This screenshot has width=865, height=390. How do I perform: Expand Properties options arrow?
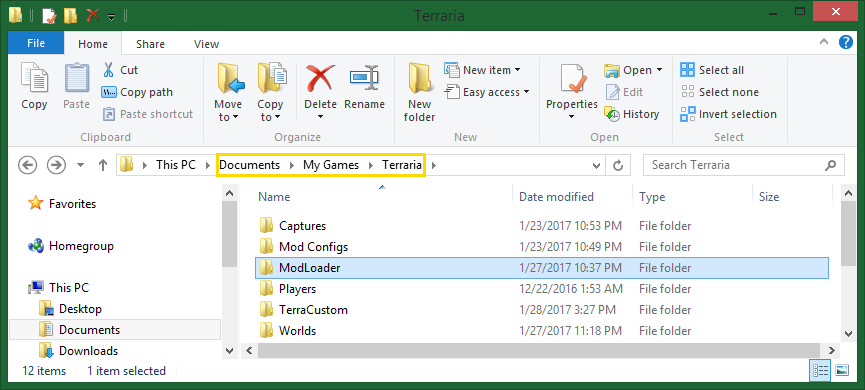pos(572,116)
